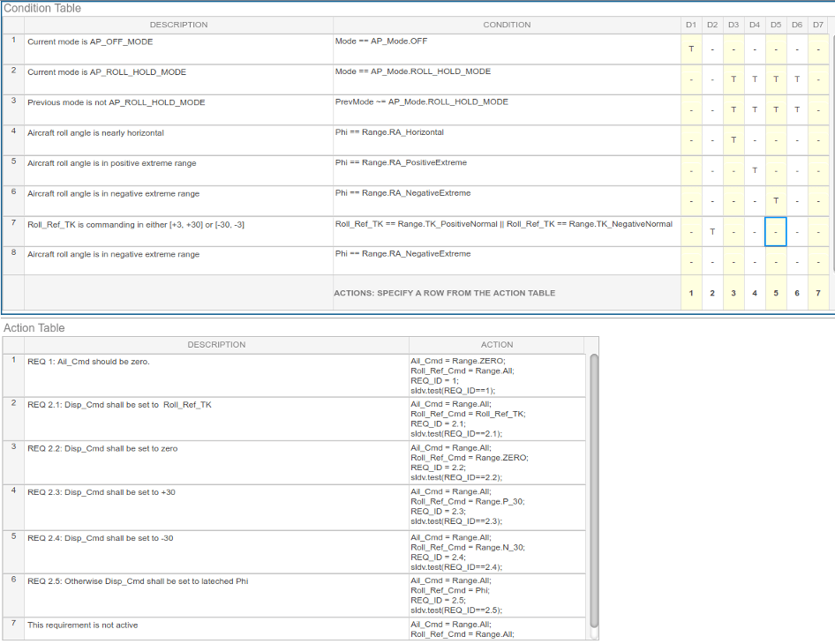Screen dimensions: 835x644
Task: Click the action cell containing 'Roll_Ref_Cmd = Phi;'
Action: (497, 595)
